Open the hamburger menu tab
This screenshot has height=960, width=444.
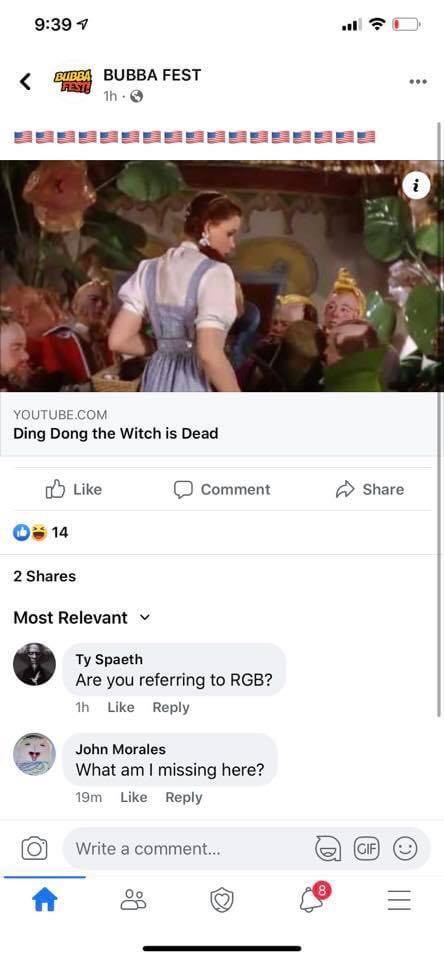pos(399,899)
